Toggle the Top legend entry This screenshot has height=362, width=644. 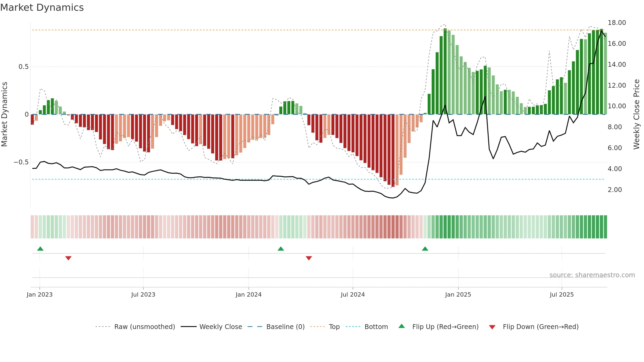tap(325, 327)
